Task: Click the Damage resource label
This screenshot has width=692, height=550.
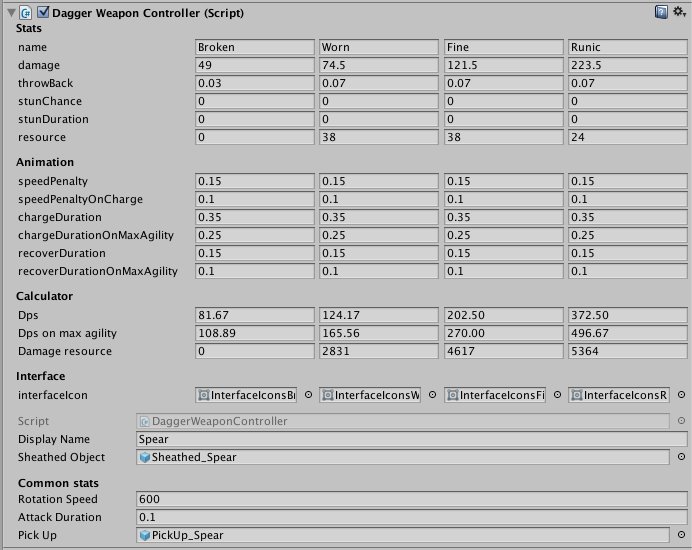Action: pyautogui.click(x=65, y=351)
